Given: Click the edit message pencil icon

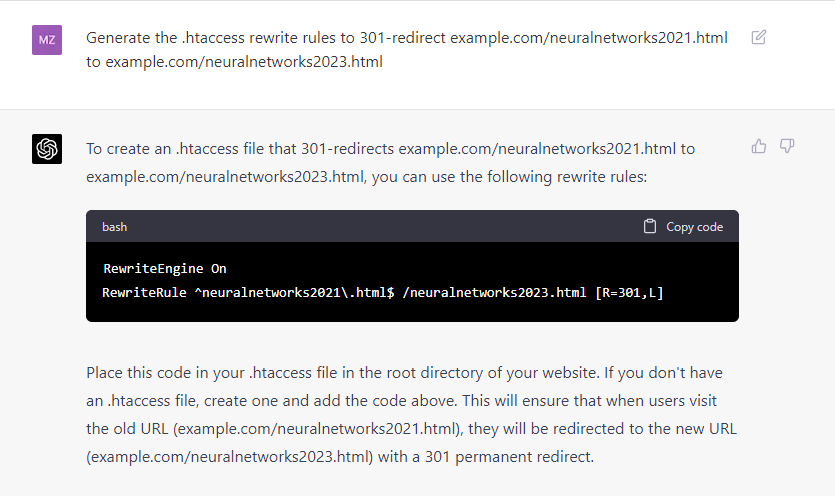Looking at the screenshot, I should pos(758,37).
